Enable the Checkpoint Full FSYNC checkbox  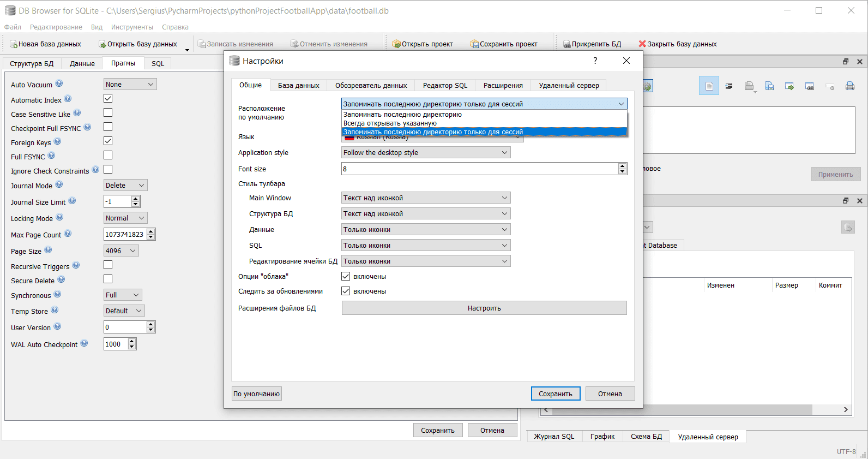(108, 127)
